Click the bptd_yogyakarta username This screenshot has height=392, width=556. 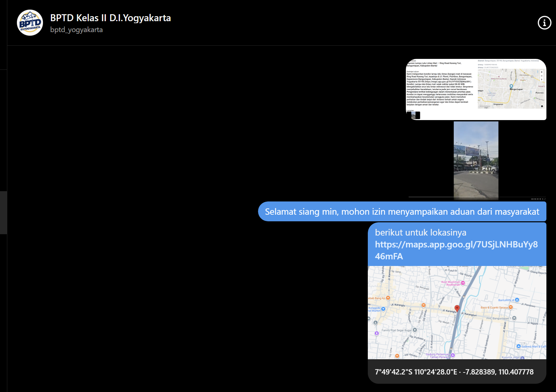point(76,30)
